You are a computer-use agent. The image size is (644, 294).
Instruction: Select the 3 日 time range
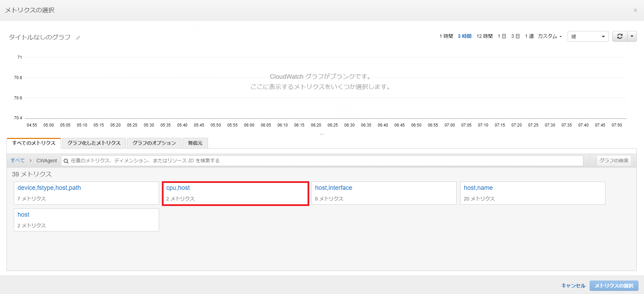(516, 36)
